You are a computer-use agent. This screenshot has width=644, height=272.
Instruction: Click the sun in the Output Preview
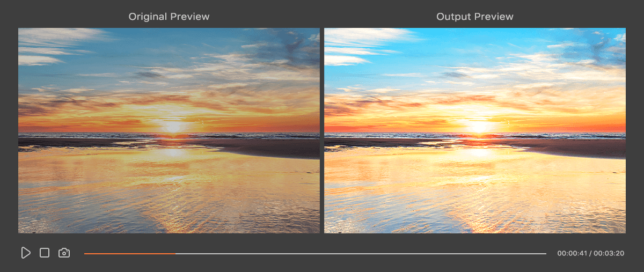coord(479,127)
